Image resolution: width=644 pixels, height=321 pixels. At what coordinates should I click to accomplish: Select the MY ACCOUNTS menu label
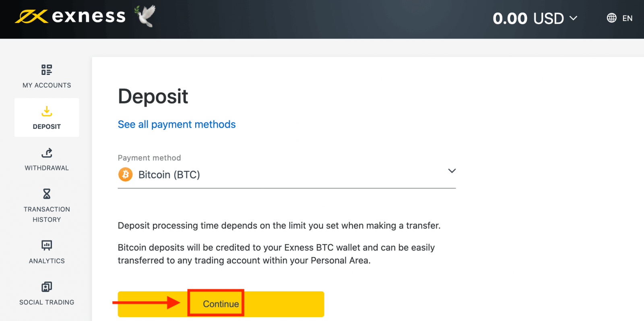[x=47, y=85]
